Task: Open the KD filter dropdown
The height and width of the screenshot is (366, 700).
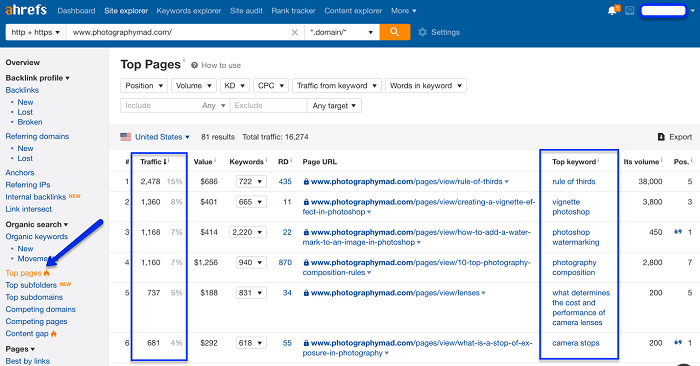Action: point(234,86)
